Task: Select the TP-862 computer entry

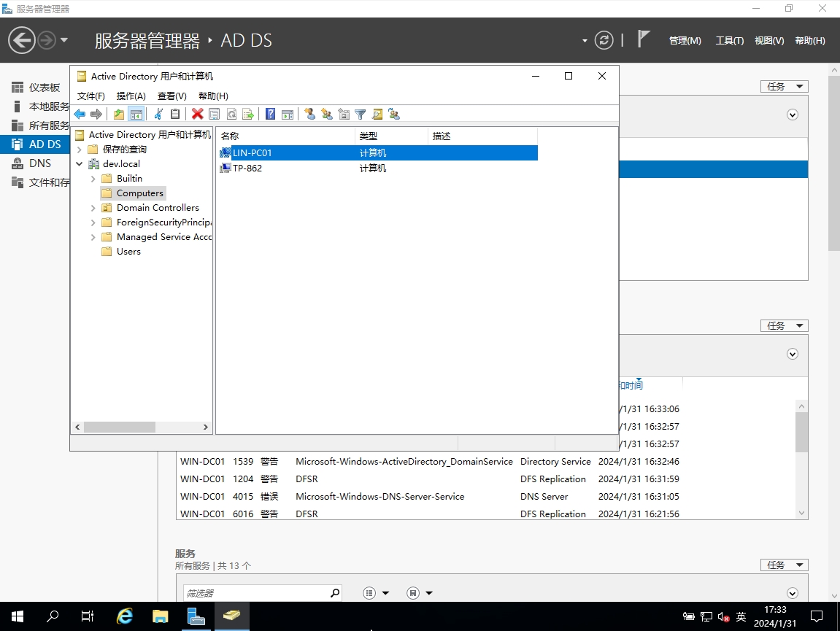Action: [x=247, y=169]
